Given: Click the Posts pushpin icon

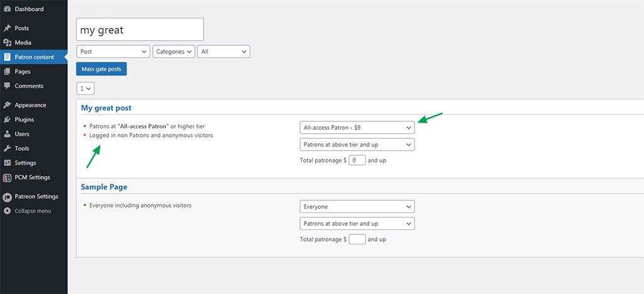Looking at the screenshot, I should (x=7, y=28).
